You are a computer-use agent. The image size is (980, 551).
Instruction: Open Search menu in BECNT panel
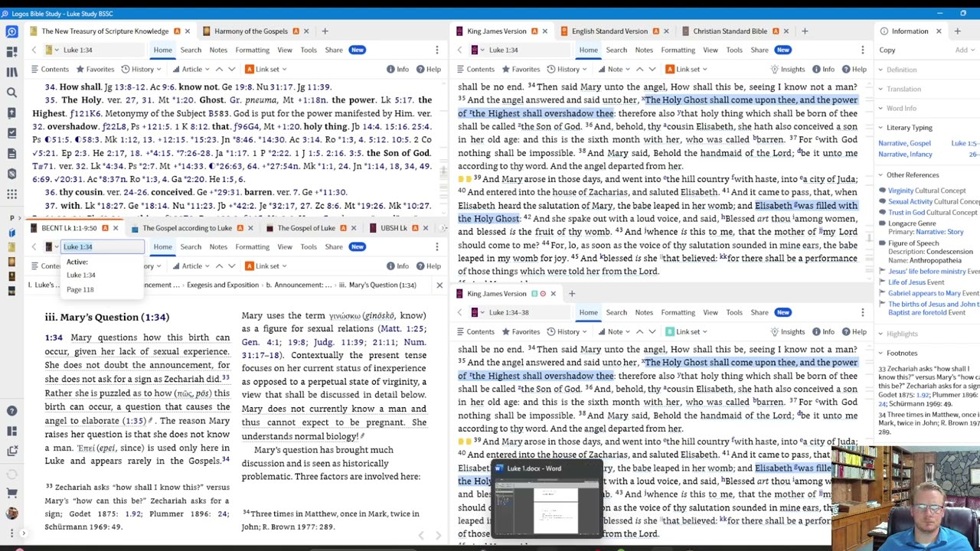coord(191,246)
